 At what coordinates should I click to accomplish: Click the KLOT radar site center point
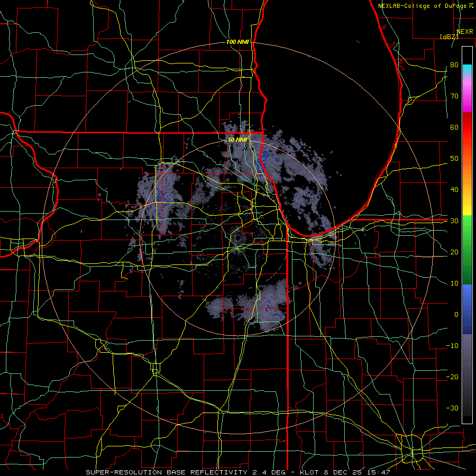[x=237, y=237]
